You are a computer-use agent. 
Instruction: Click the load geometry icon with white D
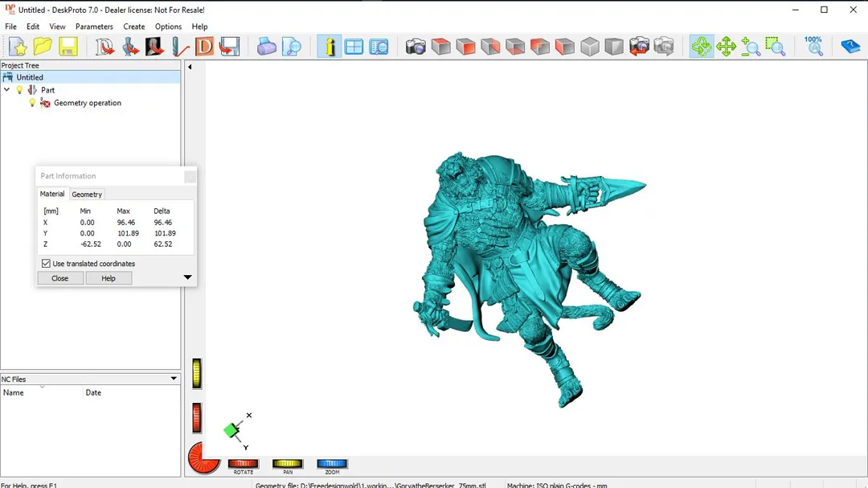(104, 47)
